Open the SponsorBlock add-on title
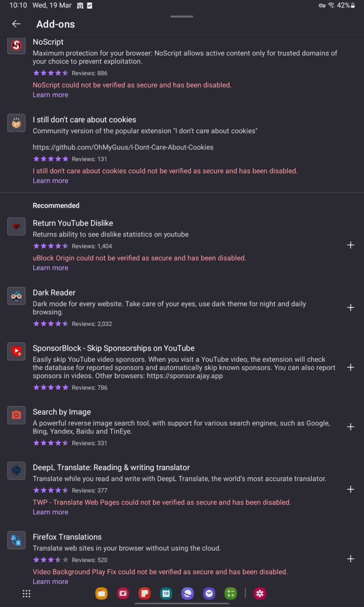Image resolution: width=364 pixels, height=607 pixels. (114, 348)
